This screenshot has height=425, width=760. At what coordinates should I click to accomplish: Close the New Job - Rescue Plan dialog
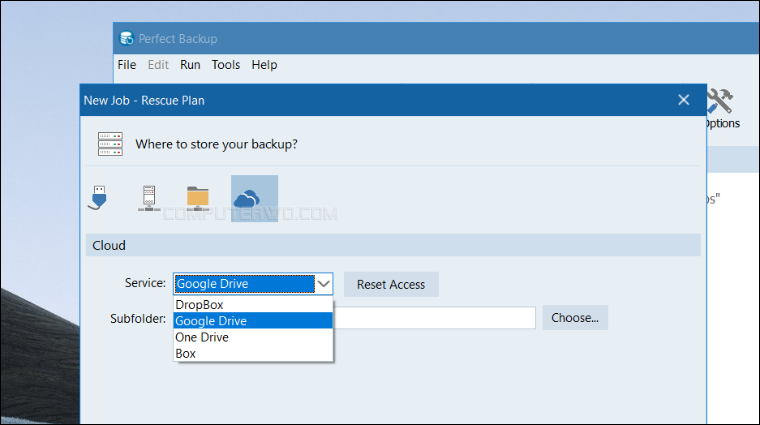tap(683, 100)
